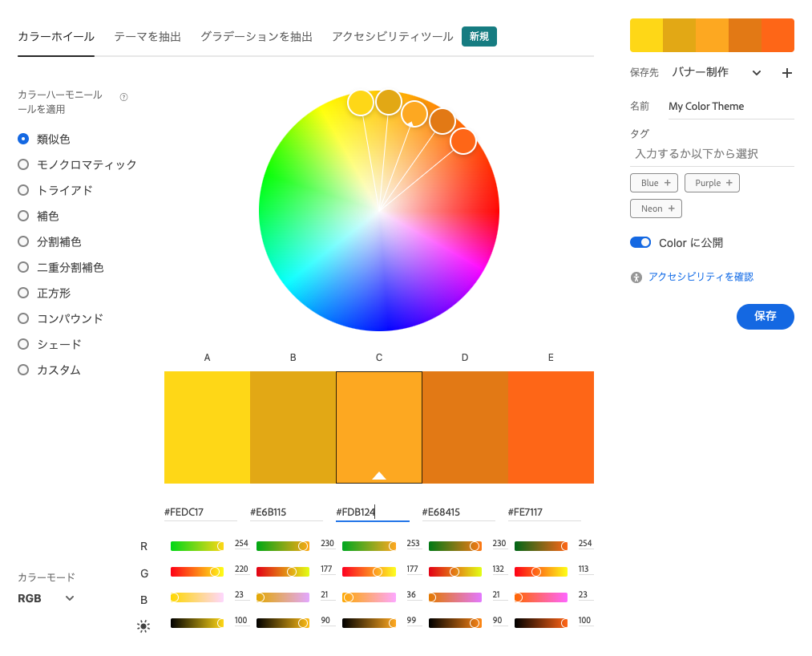Screen dimensions: 812x656
Task: Switch to the テーマを抽出 tab
Action: pyautogui.click(x=147, y=37)
